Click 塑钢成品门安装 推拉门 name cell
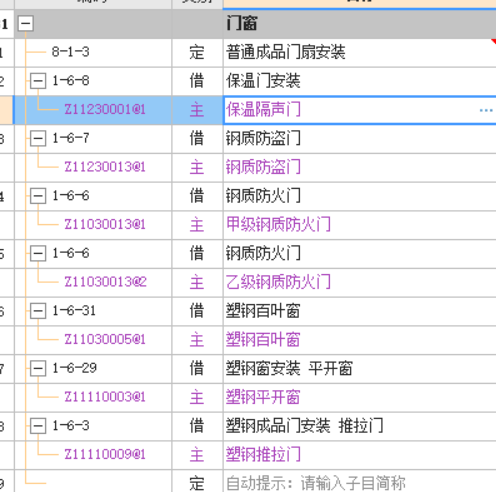Viewport: 496px width, 492px height. click(x=359, y=426)
